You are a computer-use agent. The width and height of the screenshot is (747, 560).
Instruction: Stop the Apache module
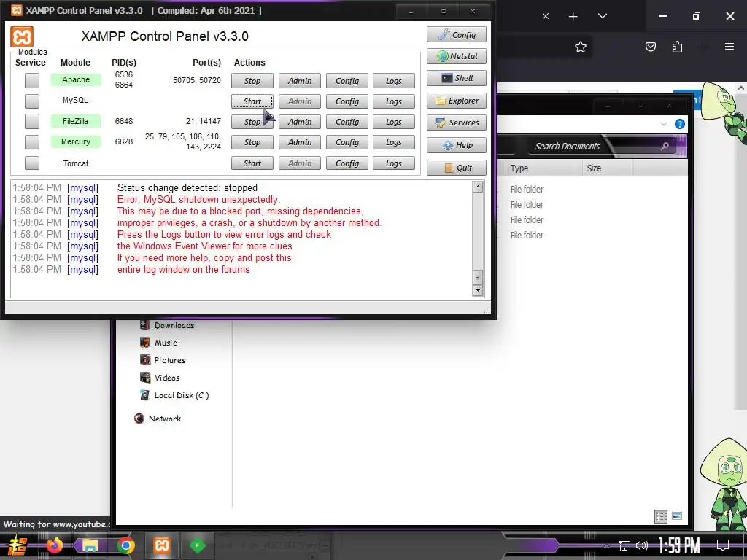252,81
